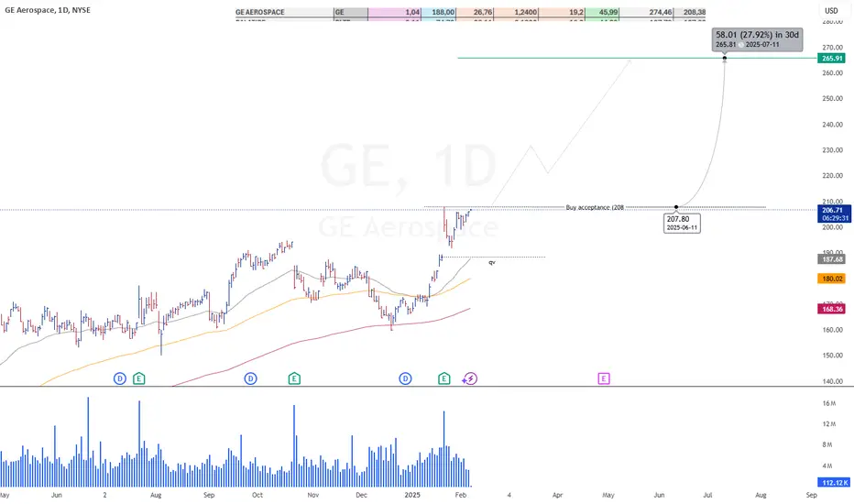This screenshot has width=854, height=504.
Task: Click the orange 180.02 moving average label
Action: 832,279
